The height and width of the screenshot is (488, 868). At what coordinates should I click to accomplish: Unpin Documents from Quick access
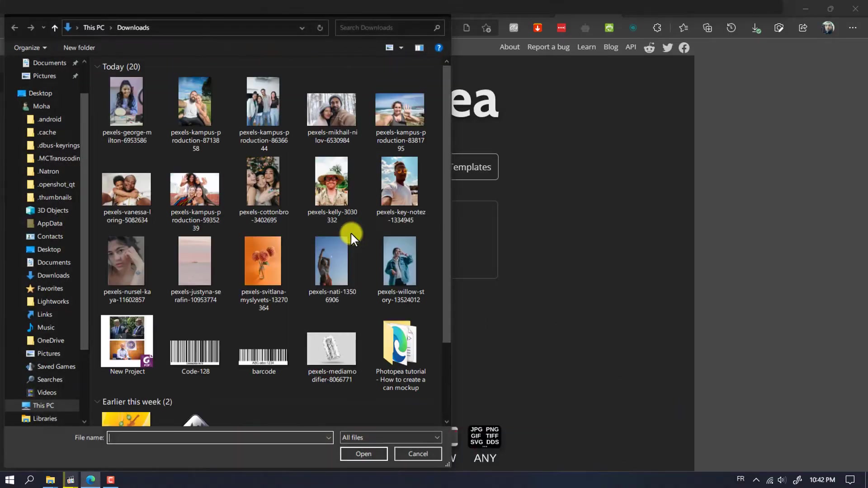point(75,62)
